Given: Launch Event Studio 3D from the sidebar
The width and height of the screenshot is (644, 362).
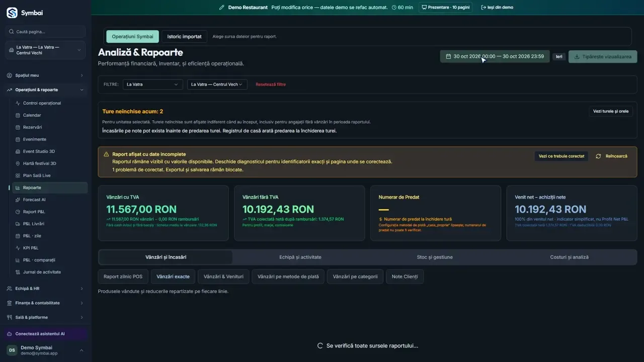Looking at the screenshot, I should coord(49,151).
